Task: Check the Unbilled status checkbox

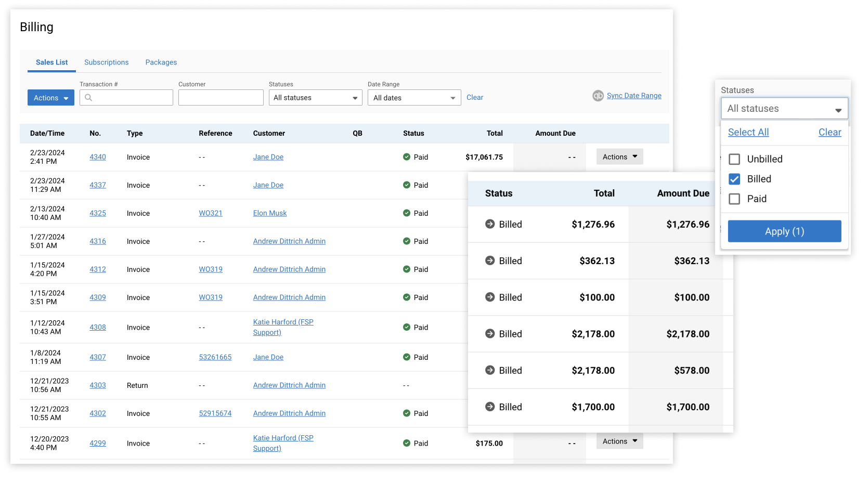Action: coord(734,159)
